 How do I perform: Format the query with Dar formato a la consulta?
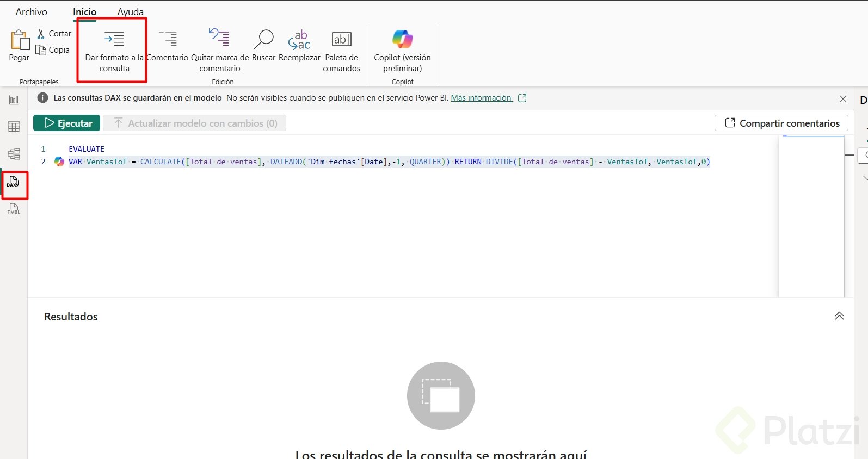(x=114, y=51)
